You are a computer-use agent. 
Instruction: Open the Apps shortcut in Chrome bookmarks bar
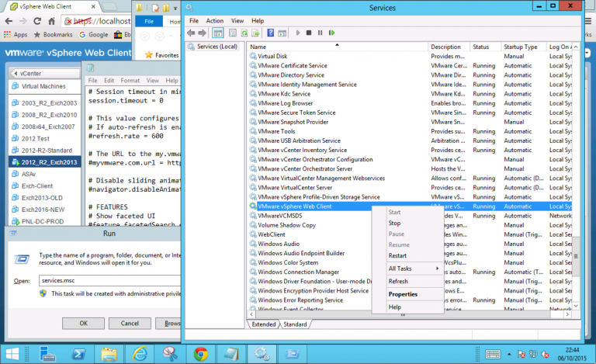point(16,35)
